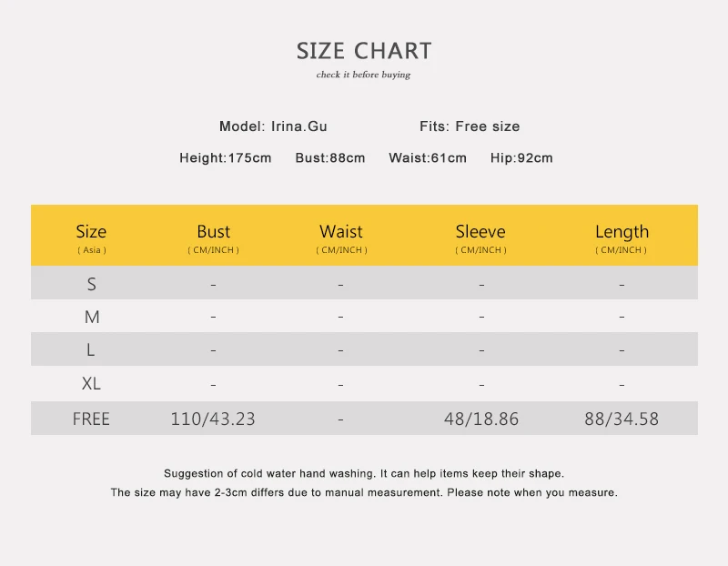
Task: Click the 88/34.58 length value
Action: tap(622, 419)
